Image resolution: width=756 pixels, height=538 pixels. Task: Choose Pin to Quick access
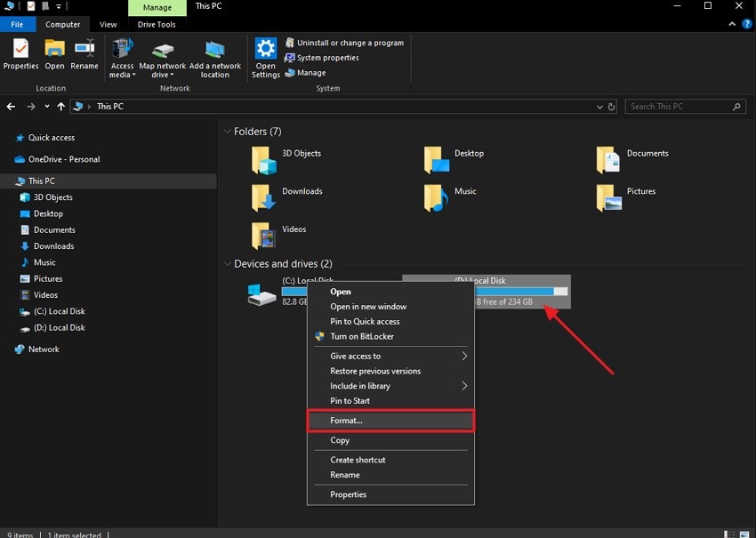pyautogui.click(x=390, y=321)
